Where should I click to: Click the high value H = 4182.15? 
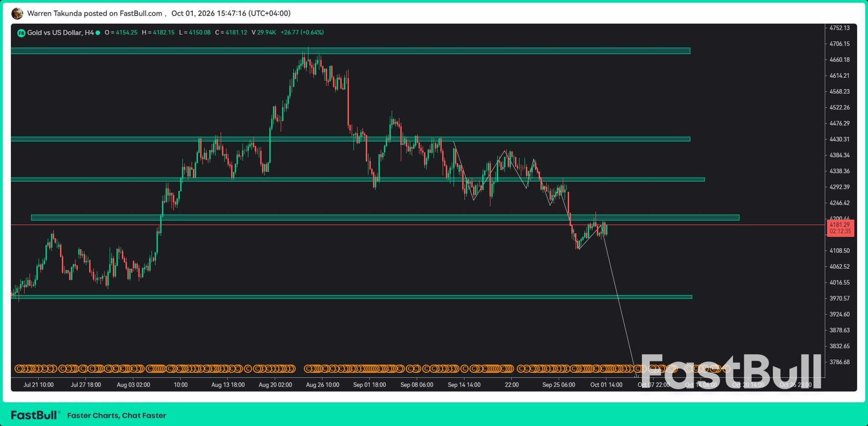tap(158, 33)
